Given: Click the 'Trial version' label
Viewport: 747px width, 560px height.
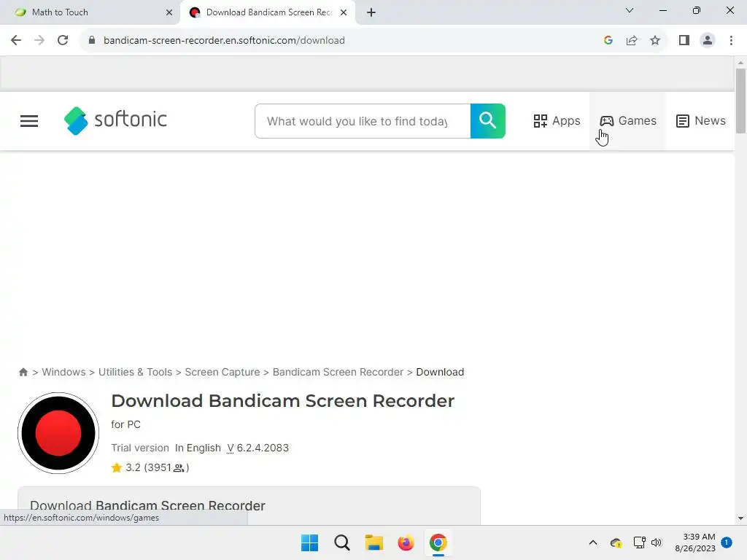Looking at the screenshot, I should [140, 448].
